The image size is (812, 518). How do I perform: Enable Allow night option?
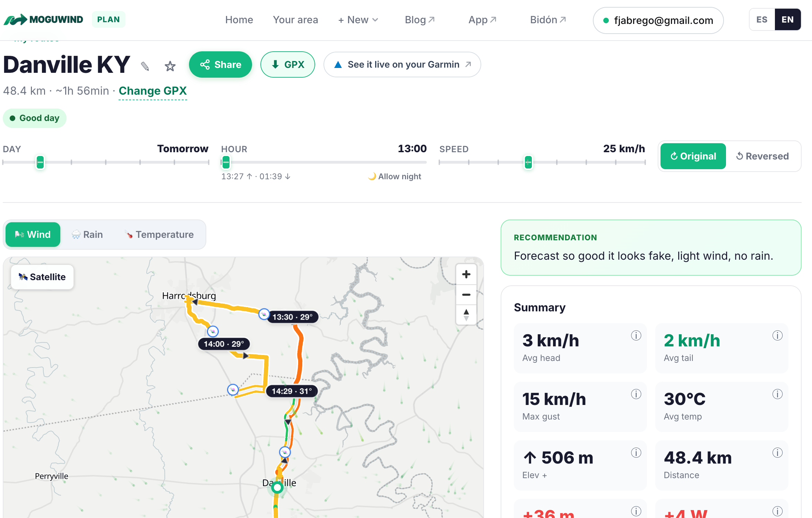(395, 176)
